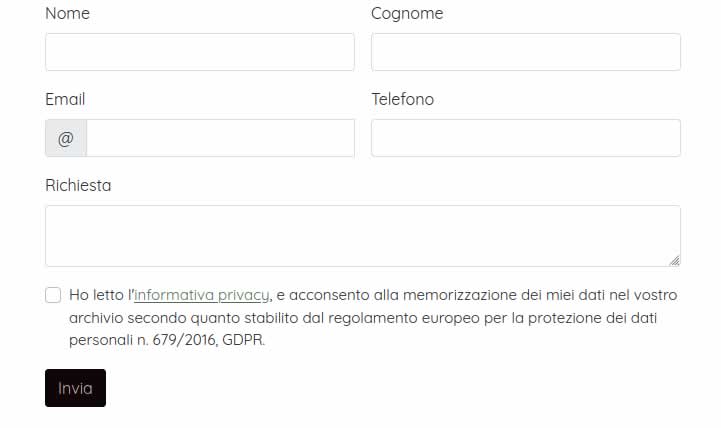Screen dimensions: 721x428
Task: Focus the Cognome input field
Action: coord(526,52)
